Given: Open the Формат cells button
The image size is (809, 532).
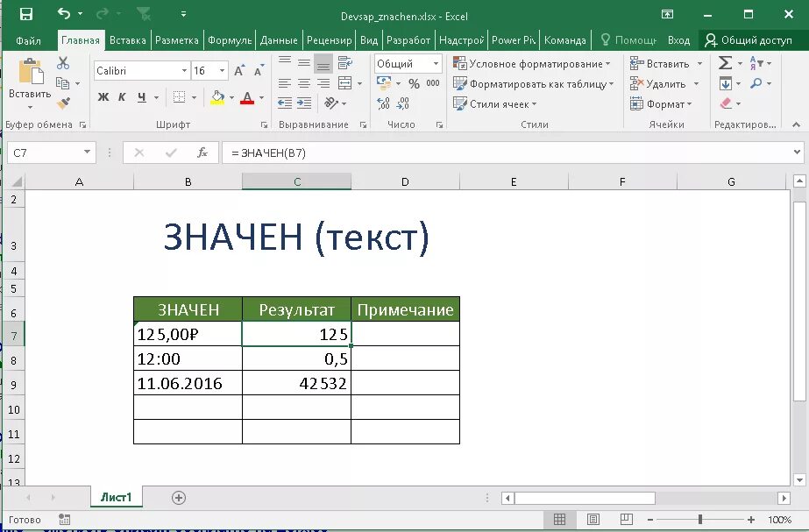Looking at the screenshot, I should pos(661,103).
